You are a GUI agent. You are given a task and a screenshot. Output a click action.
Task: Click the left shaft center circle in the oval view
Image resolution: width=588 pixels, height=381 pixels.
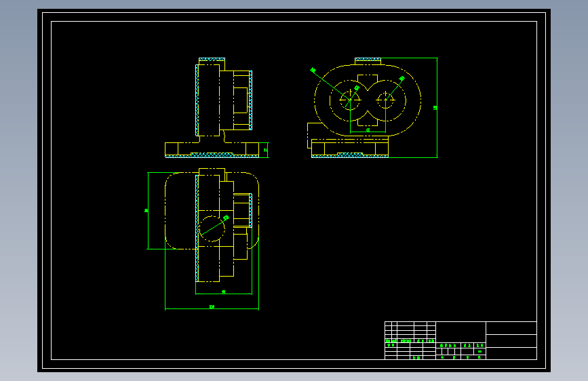350,100
